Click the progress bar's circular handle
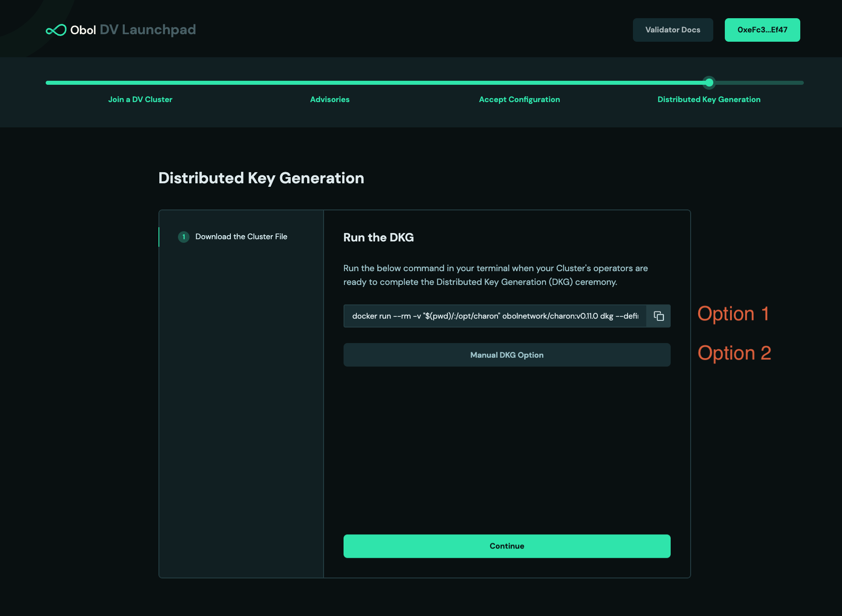 (x=709, y=83)
